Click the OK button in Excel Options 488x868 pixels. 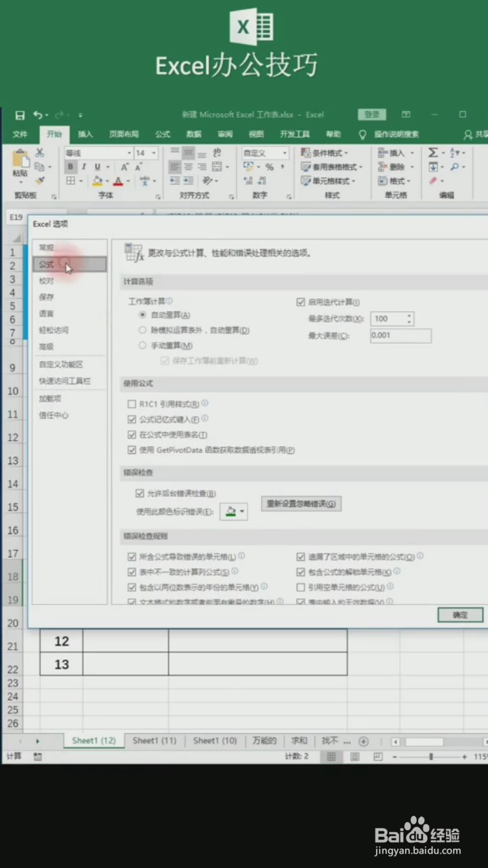point(460,615)
